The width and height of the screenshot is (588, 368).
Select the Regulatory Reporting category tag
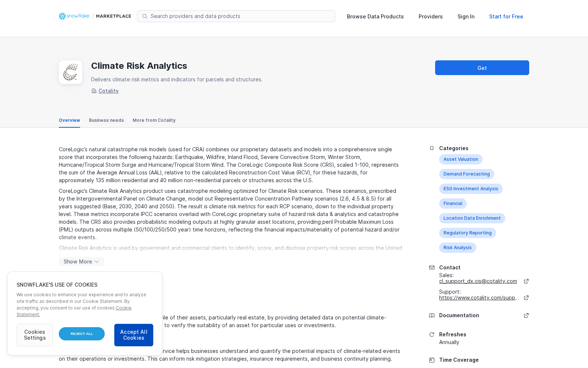point(467,233)
